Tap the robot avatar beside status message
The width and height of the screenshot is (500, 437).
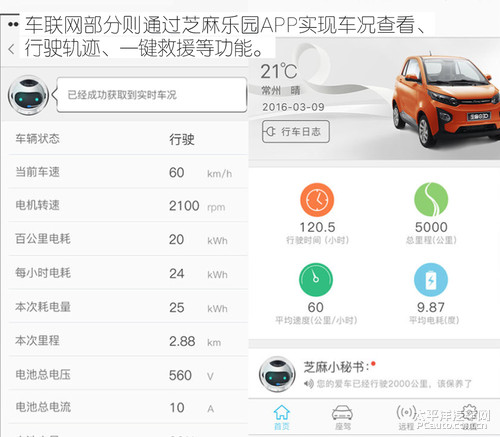click(28, 95)
